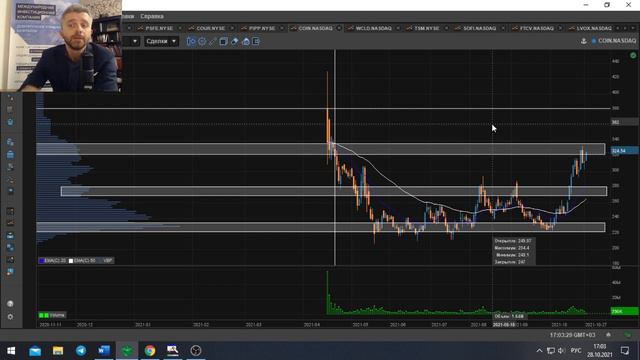Click the Windows Start button
The width and height of the screenshot is (640, 360).
click(x=11, y=350)
